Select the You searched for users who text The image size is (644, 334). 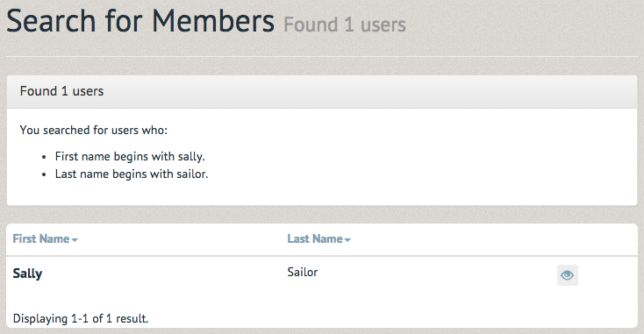(94, 130)
